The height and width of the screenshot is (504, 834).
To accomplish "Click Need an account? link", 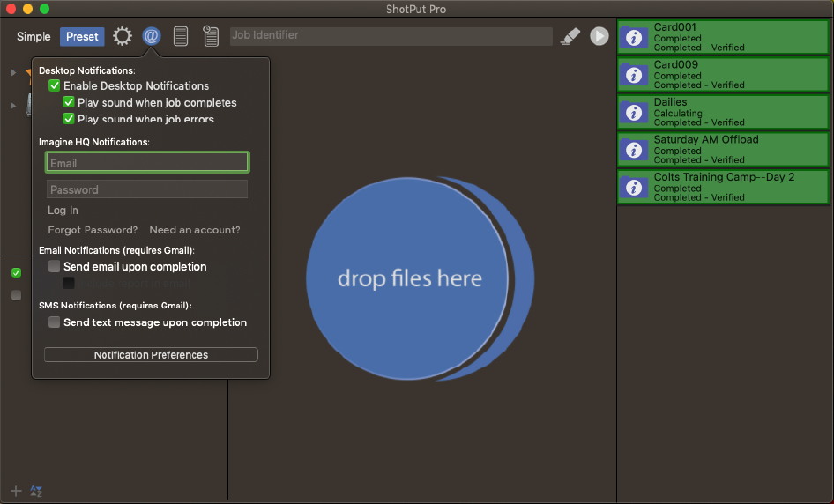I will point(195,230).
